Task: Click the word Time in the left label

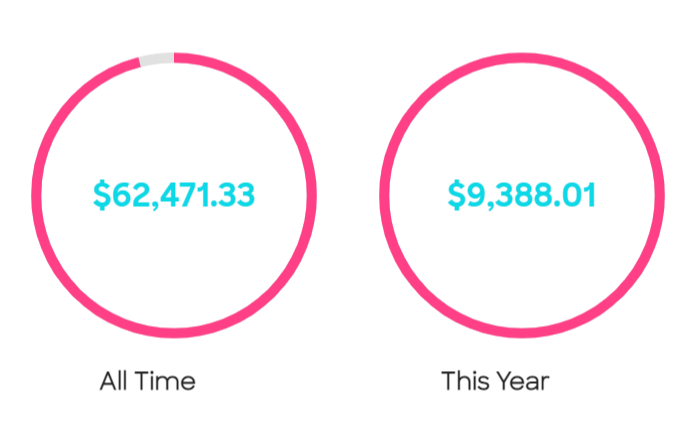Action: click(165, 381)
